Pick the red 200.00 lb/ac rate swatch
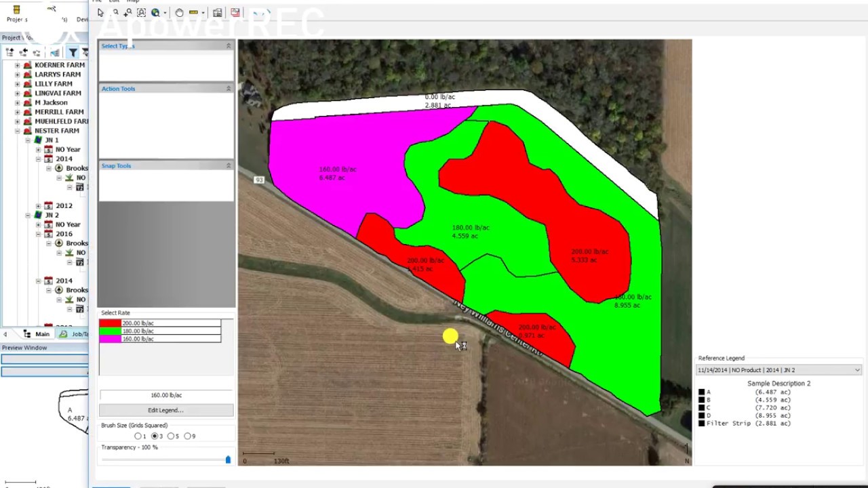868x488 pixels. click(x=111, y=323)
